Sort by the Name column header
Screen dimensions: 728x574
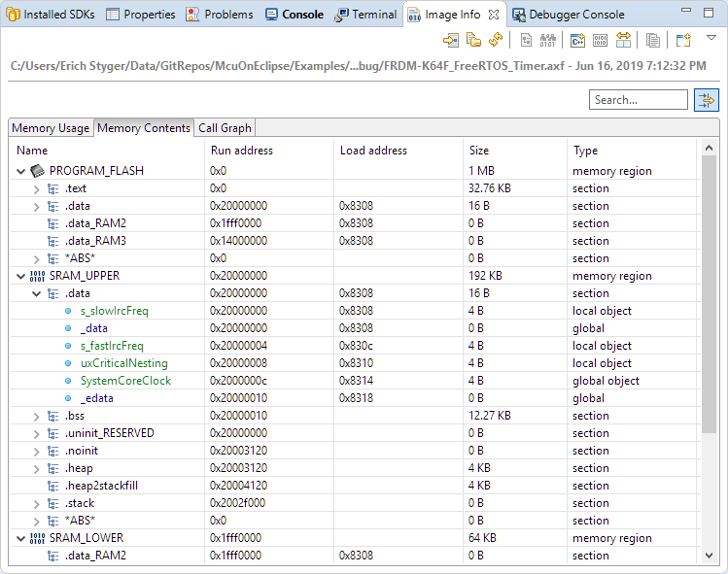click(x=107, y=151)
